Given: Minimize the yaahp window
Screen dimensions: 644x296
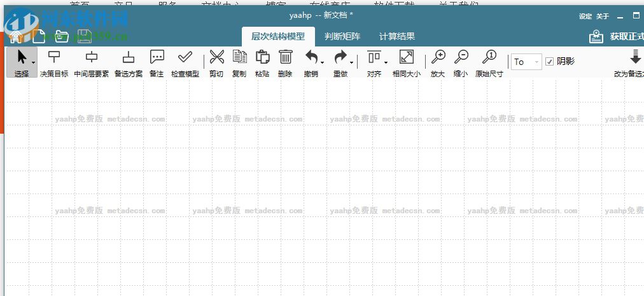Looking at the screenshot, I should [x=620, y=17].
